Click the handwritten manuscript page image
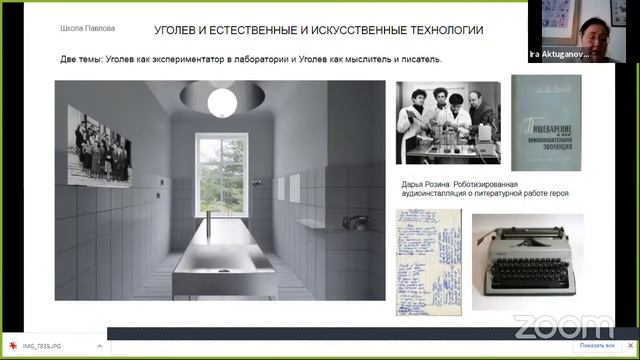Screen dimensions: 640x360 coord(429,262)
